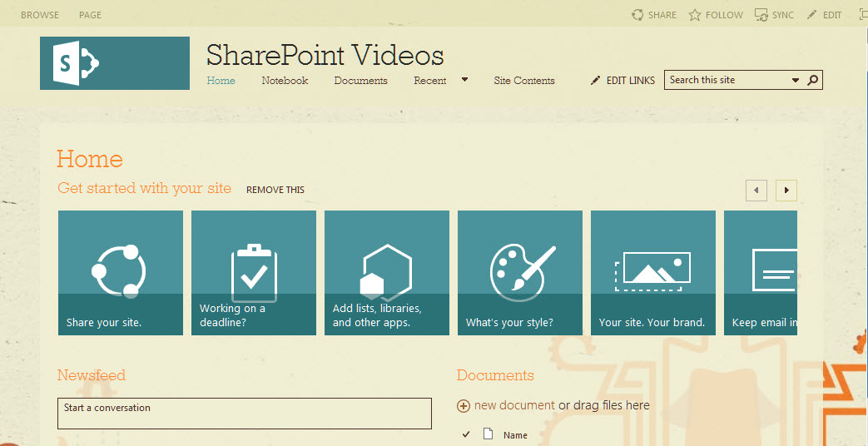
Task: Click the Newsfeed heading
Action: 92,375
